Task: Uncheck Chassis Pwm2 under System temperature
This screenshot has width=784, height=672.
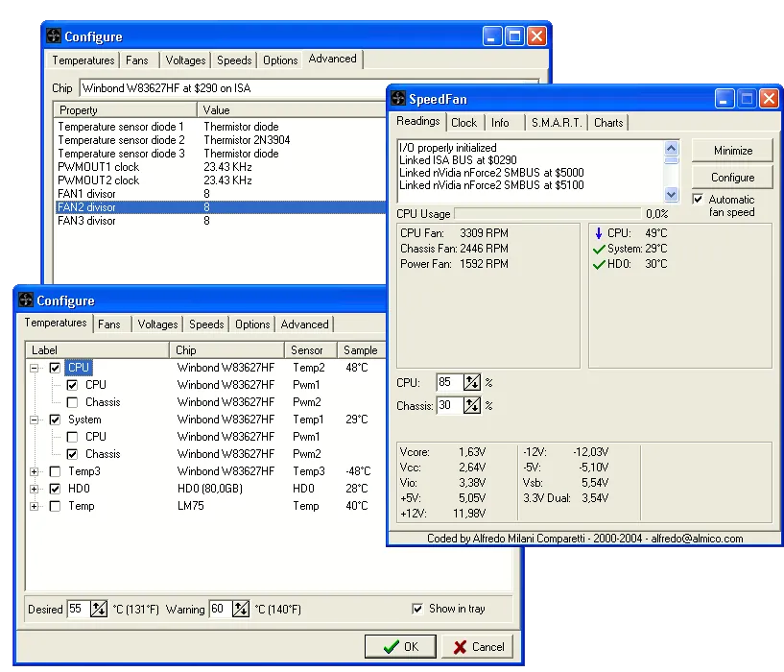Action: click(x=72, y=454)
